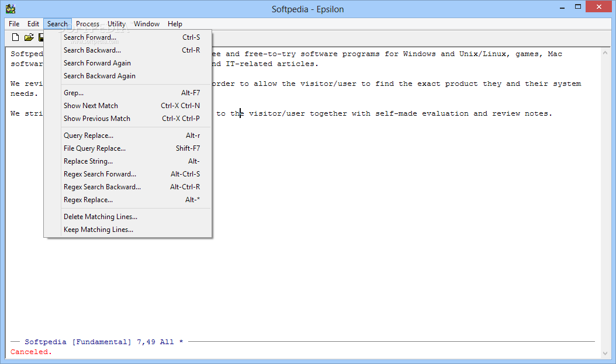Maximize the Epsilon window
This screenshot has width=616, height=364.
click(x=578, y=6)
